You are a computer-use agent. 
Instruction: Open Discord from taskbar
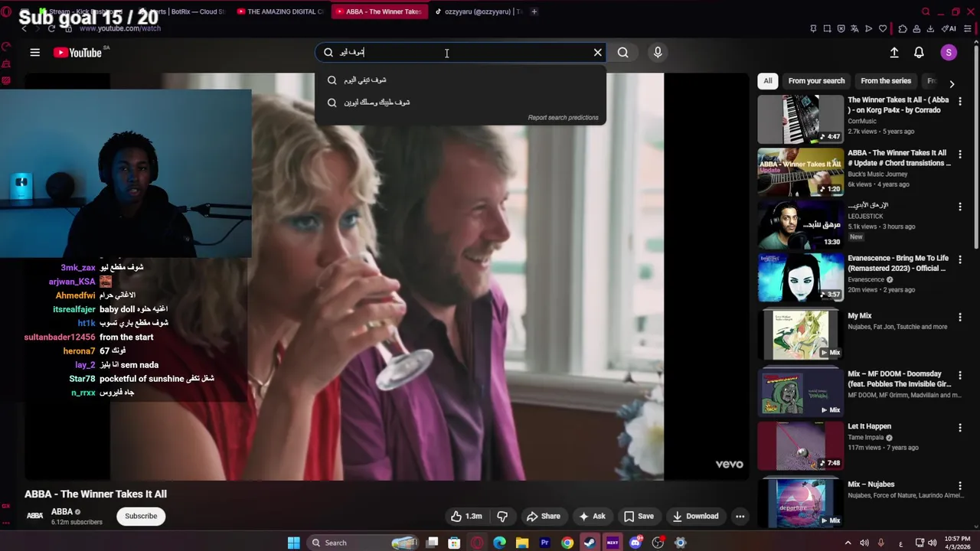click(635, 543)
